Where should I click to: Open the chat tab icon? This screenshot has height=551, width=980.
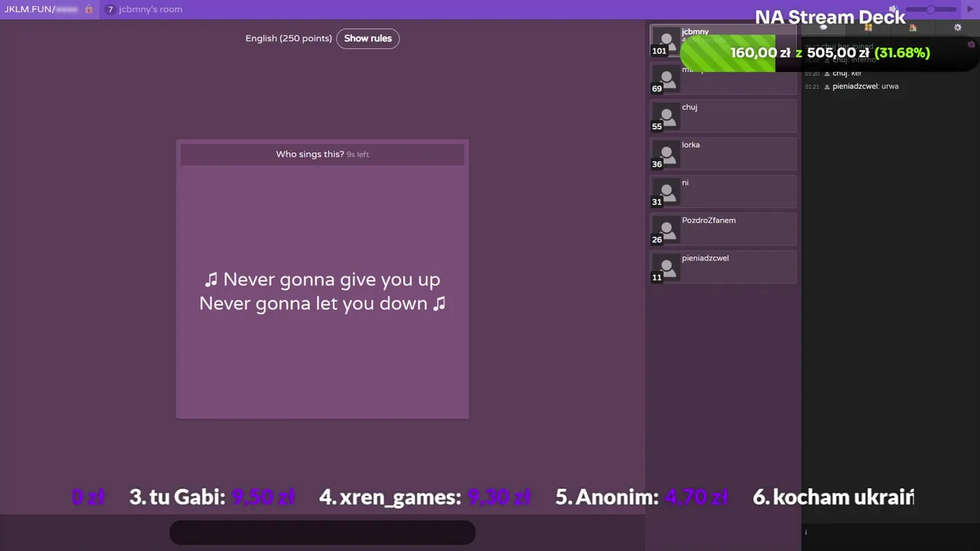pos(824,28)
